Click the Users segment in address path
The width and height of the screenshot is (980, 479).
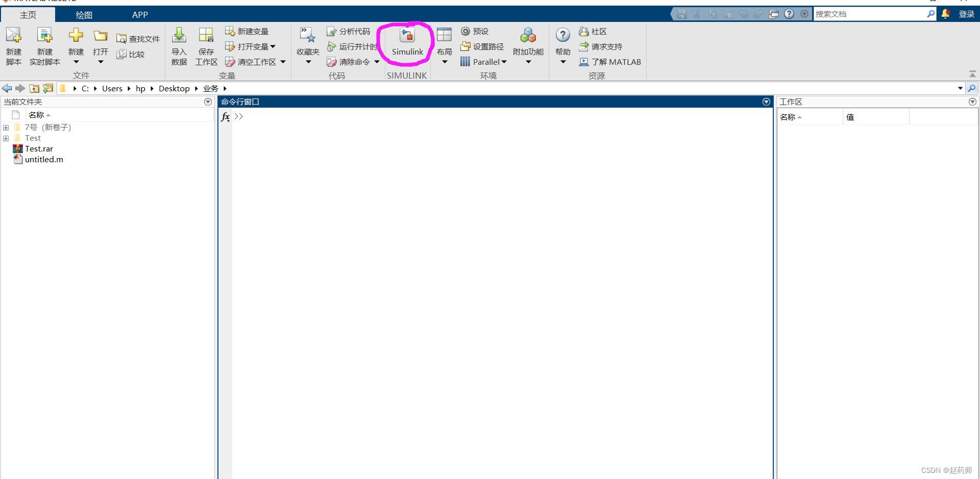click(112, 89)
